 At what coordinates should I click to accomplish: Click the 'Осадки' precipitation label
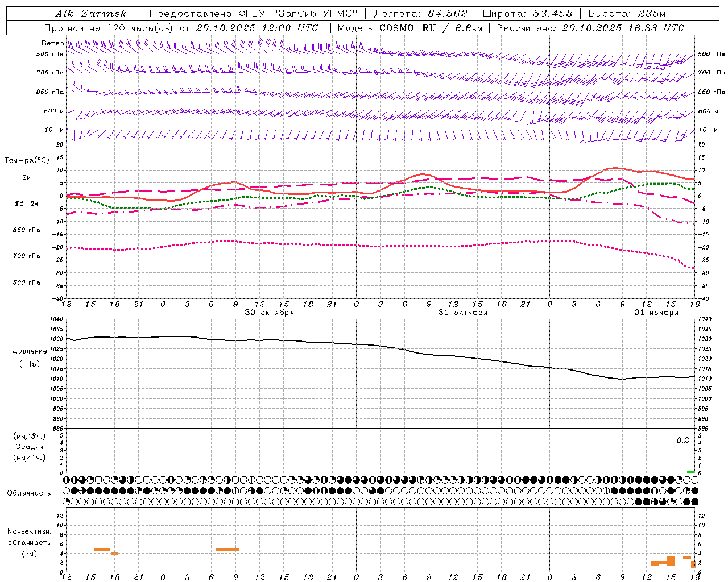pyautogui.click(x=30, y=447)
